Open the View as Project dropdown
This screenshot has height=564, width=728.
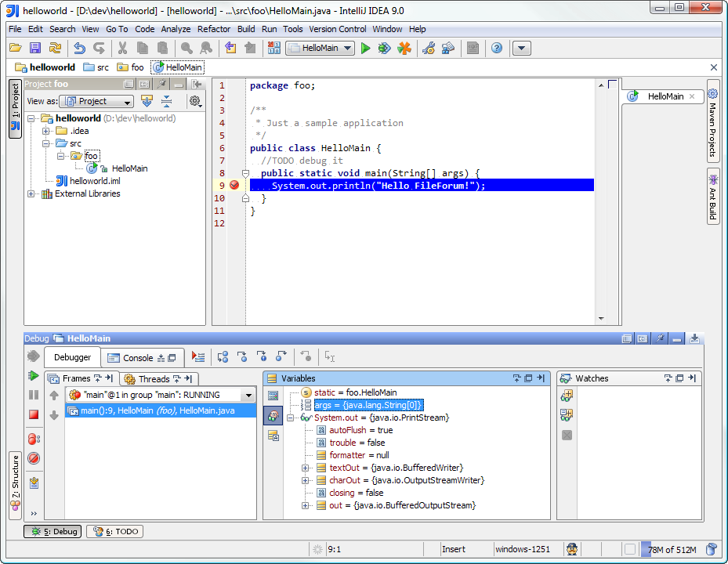click(x=97, y=101)
